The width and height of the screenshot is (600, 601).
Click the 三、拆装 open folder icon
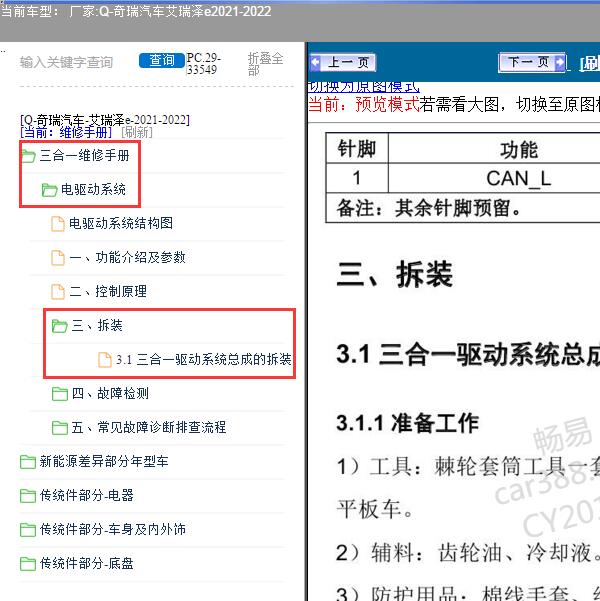[59, 326]
